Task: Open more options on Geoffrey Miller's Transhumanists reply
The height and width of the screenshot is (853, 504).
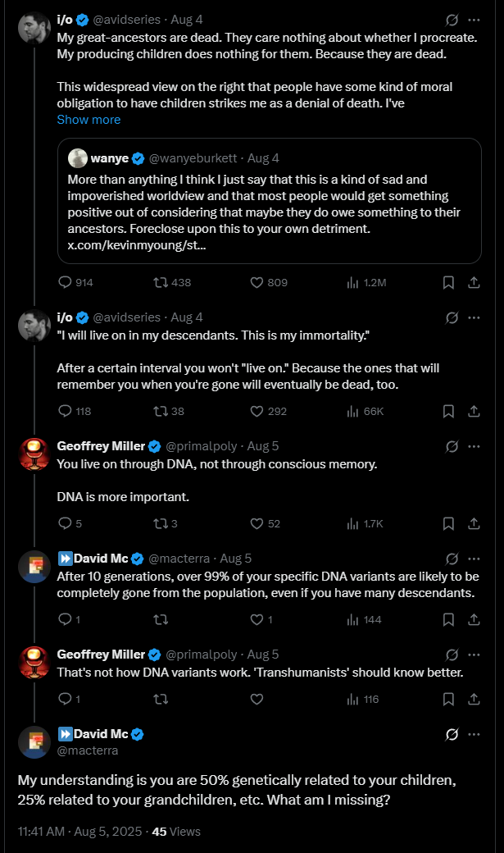Action: point(474,655)
